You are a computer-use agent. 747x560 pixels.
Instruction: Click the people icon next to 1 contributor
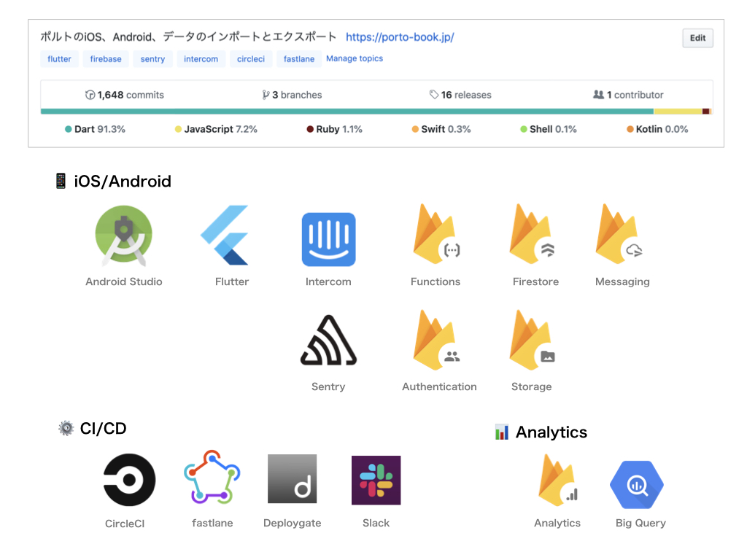598,94
